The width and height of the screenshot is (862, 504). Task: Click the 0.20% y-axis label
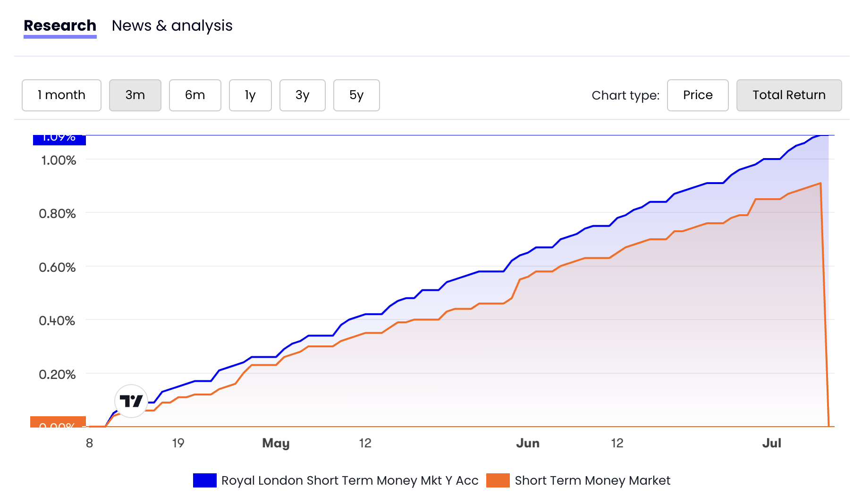click(58, 375)
